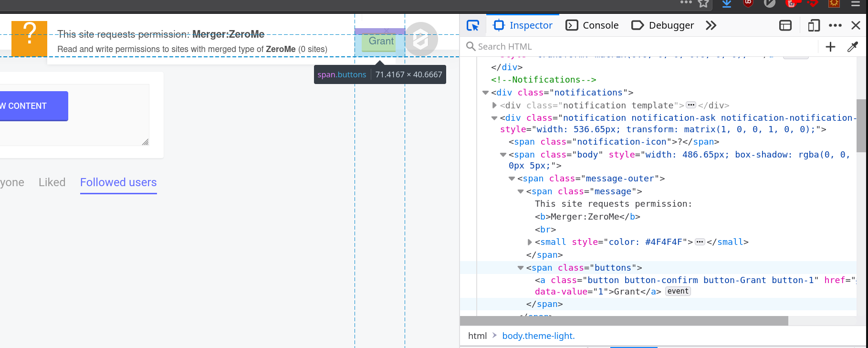
Task: Collapse the span.message node
Action: point(521,191)
